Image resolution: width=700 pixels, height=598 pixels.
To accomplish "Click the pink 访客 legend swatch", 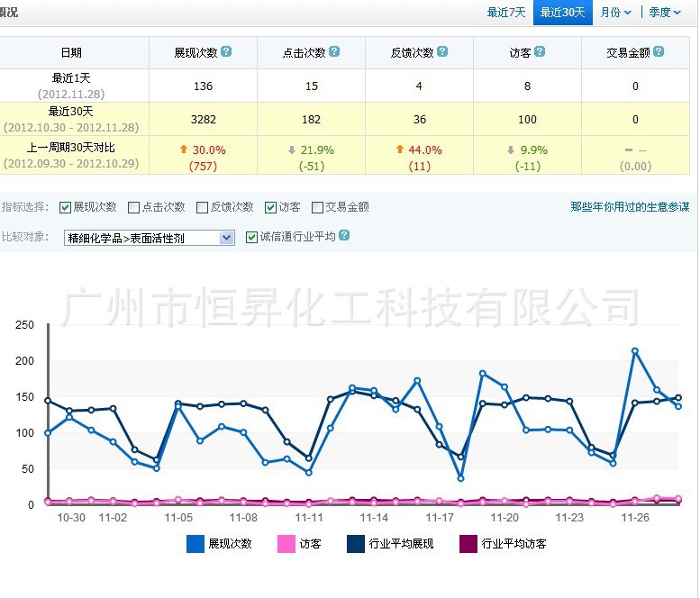I will point(286,544).
